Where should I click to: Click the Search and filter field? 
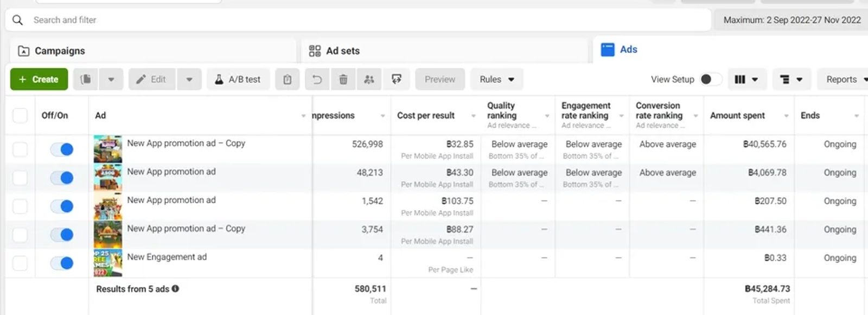[358, 20]
